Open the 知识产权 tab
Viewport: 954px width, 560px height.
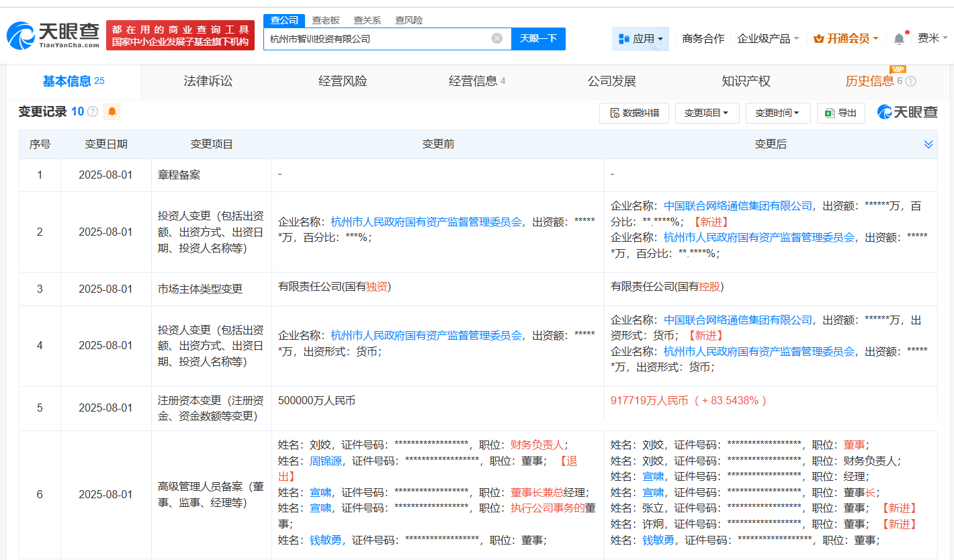point(746,81)
